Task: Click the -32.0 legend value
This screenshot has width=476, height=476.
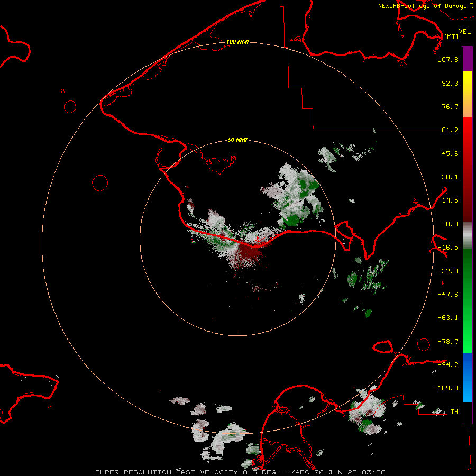Action: tap(448, 271)
